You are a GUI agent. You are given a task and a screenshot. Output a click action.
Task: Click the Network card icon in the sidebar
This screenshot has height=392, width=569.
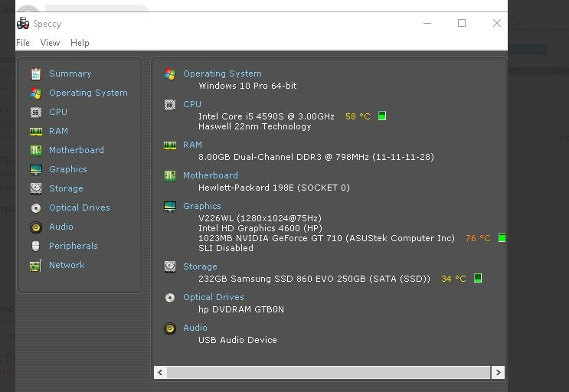tap(35, 266)
